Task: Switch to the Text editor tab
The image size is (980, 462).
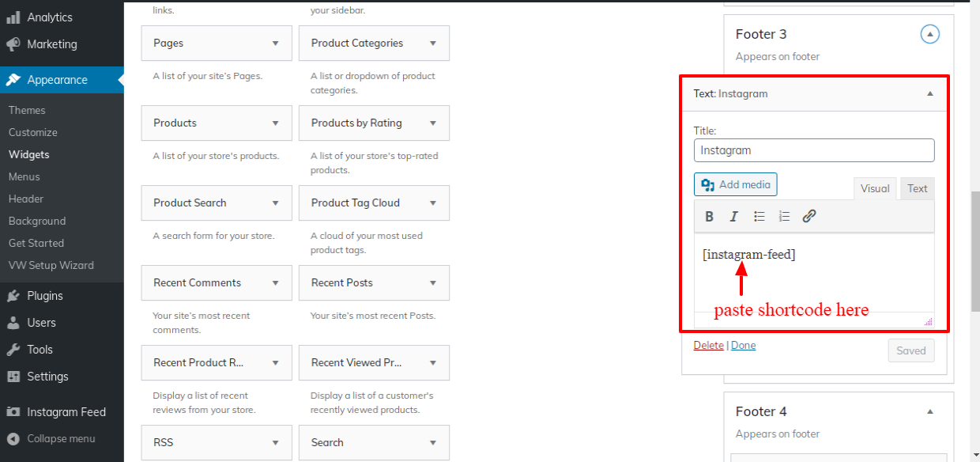Action: (917, 188)
